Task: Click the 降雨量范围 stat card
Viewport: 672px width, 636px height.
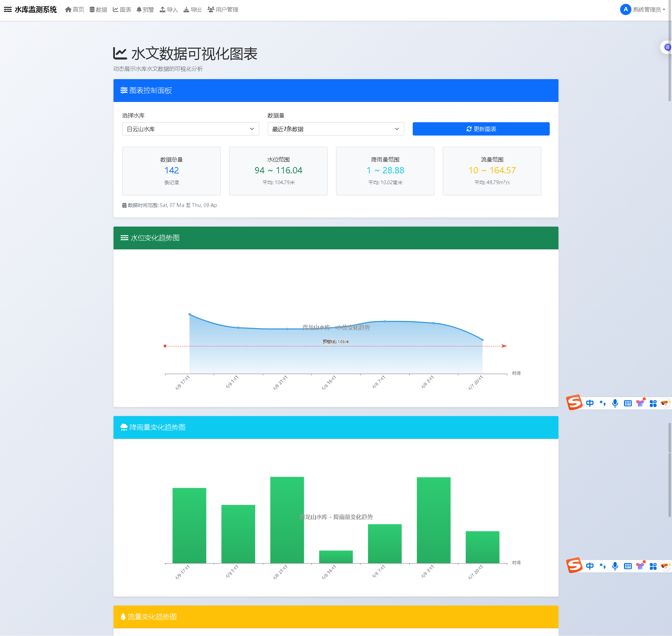Action: click(x=385, y=171)
